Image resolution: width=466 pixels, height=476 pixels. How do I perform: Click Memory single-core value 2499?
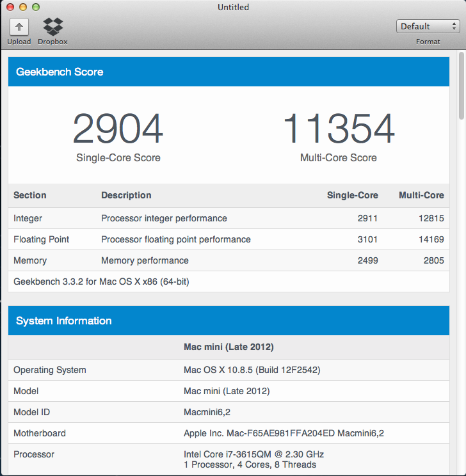pyautogui.click(x=368, y=260)
